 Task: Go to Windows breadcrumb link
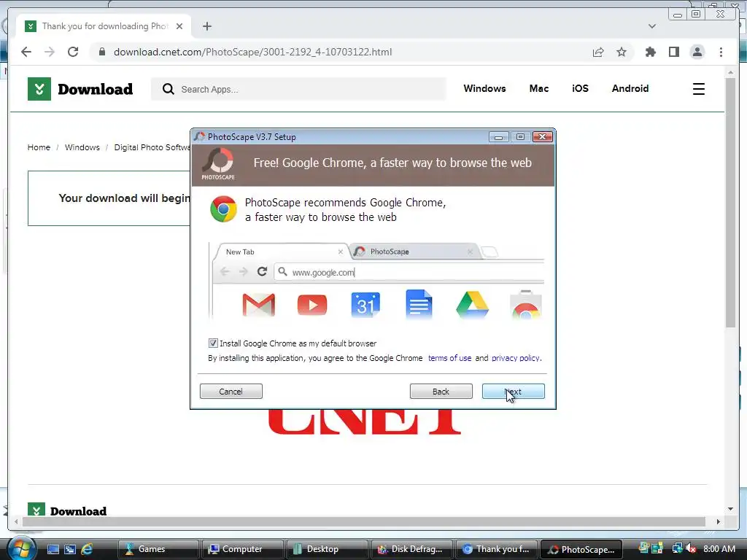[x=82, y=147]
